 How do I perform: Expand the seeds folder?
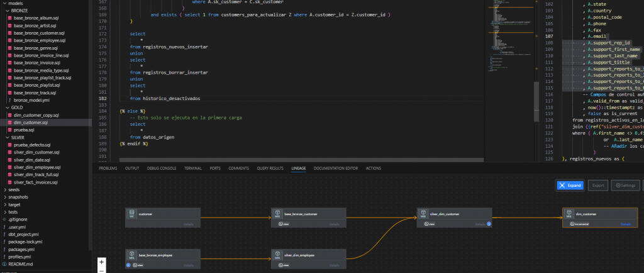[x=14, y=189]
